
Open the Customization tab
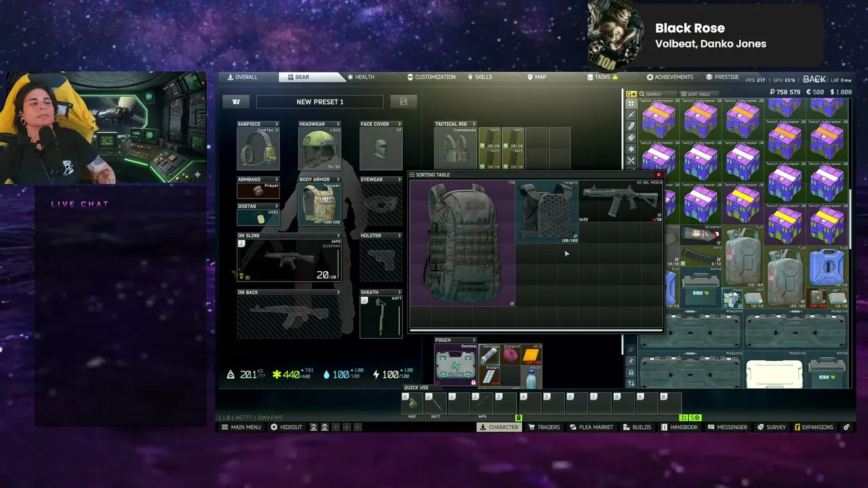pyautogui.click(x=431, y=77)
